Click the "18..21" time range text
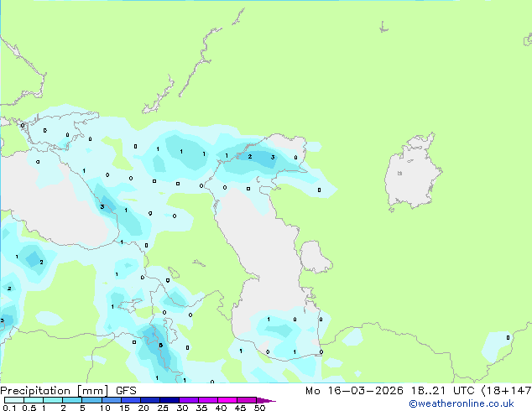Image resolution: width=532 pixels, height=411 pixels. point(428,391)
